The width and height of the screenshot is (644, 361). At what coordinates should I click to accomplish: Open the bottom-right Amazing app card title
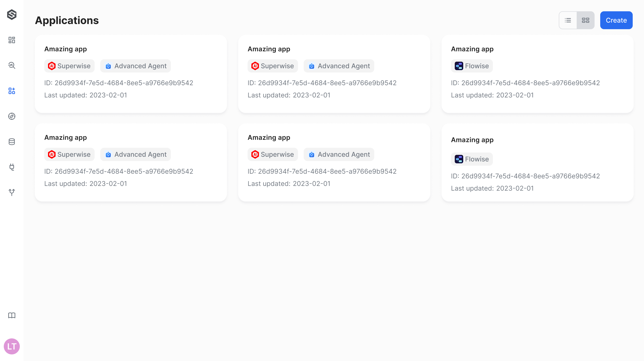pos(472,140)
